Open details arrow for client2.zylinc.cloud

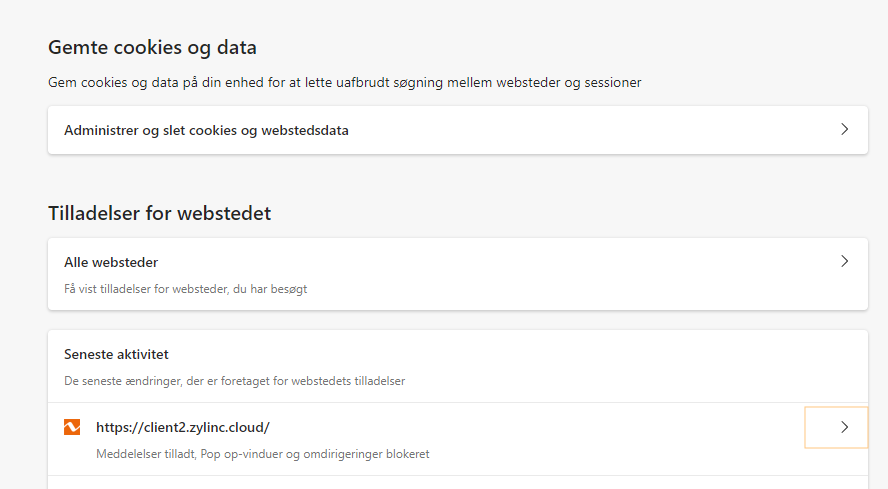click(x=836, y=427)
